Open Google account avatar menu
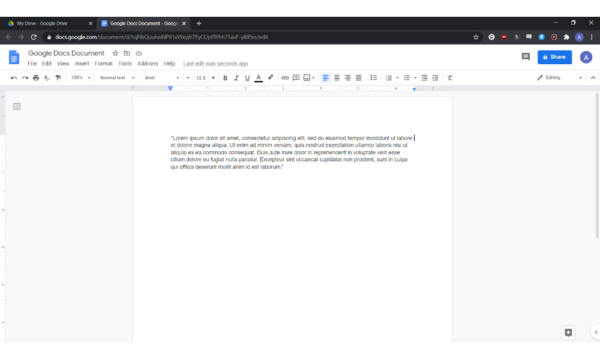The image size is (600, 360). (x=586, y=57)
